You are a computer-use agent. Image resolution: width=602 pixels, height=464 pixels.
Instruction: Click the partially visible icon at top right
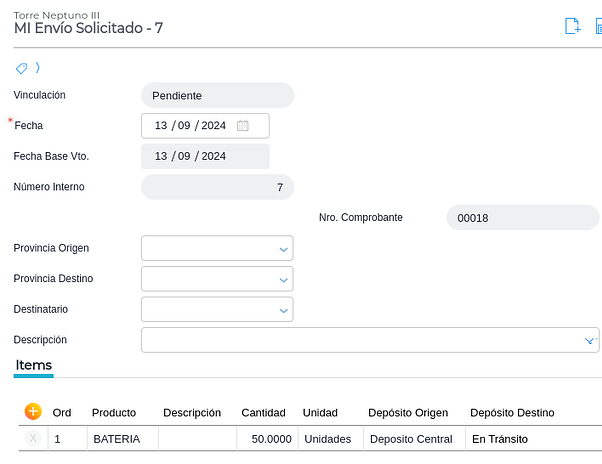(x=597, y=27)
